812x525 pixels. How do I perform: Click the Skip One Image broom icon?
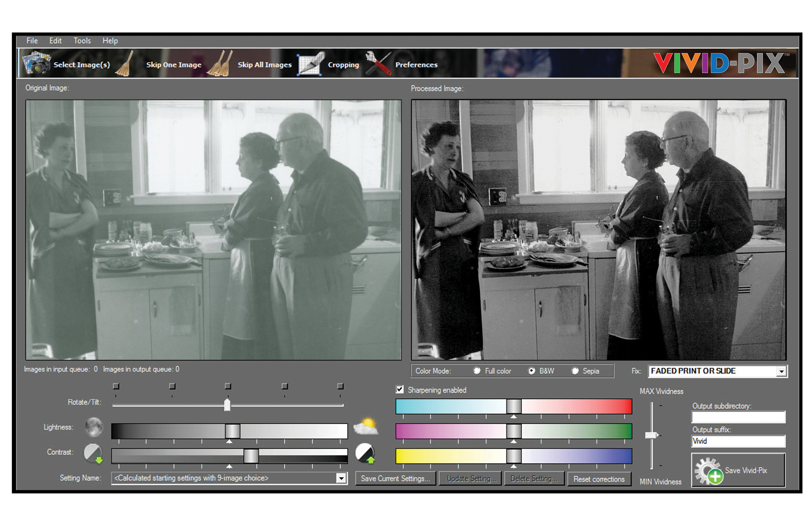point(125,64)
